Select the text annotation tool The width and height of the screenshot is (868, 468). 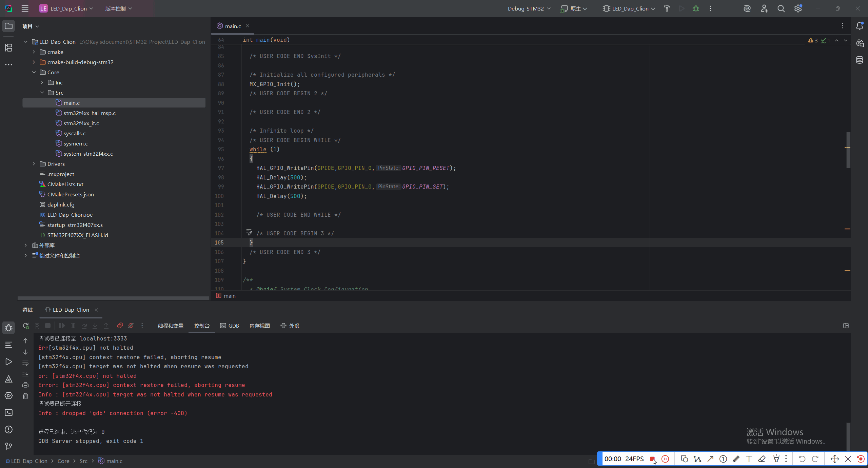coord(749,459)
